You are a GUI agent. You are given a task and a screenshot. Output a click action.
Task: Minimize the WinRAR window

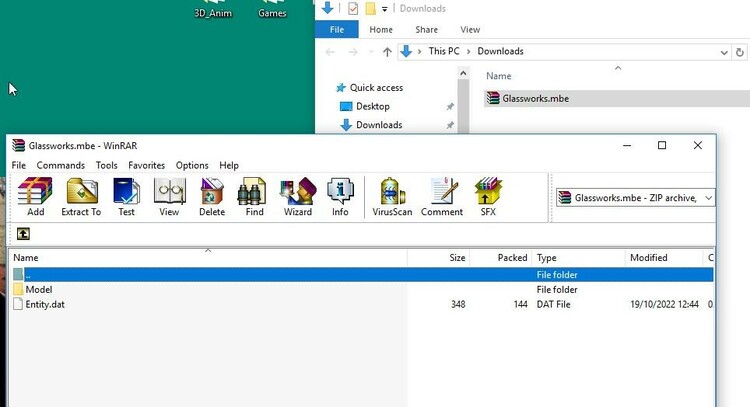click(x=627, y=145)
